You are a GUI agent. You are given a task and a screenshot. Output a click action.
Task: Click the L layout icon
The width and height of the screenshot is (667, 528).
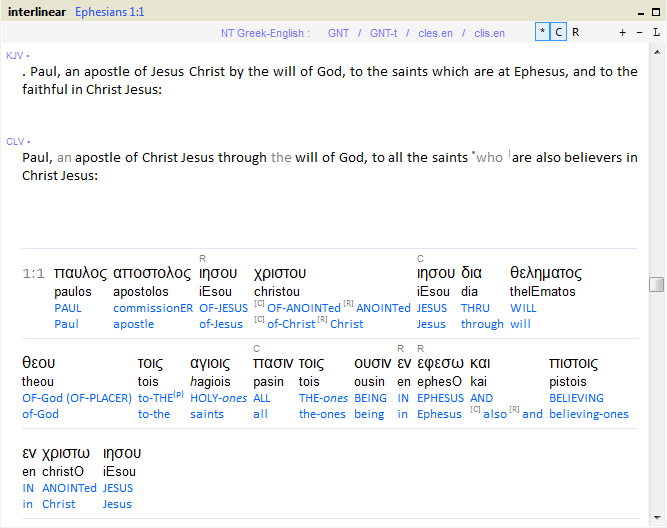656,33
